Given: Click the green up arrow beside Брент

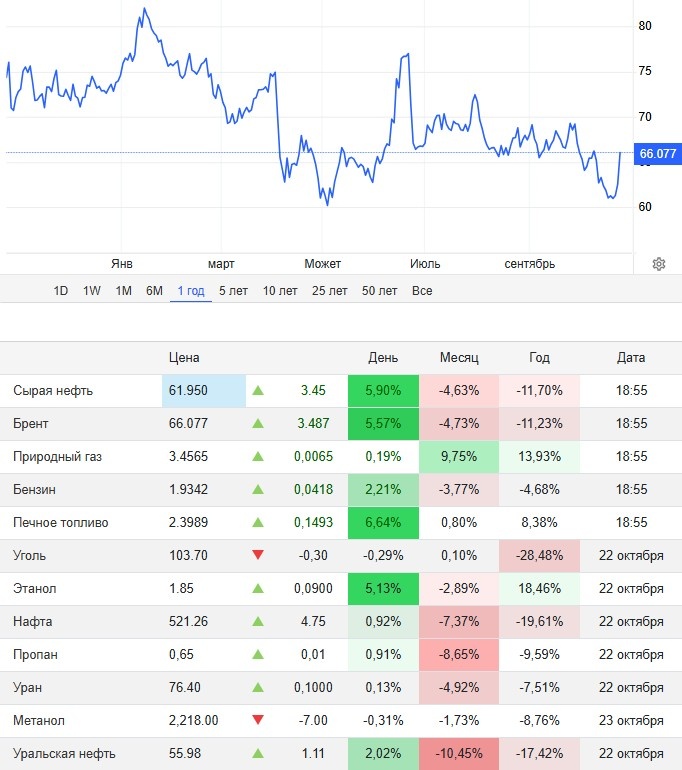Looking at the screenshot, I should click(x=258, y=424).
